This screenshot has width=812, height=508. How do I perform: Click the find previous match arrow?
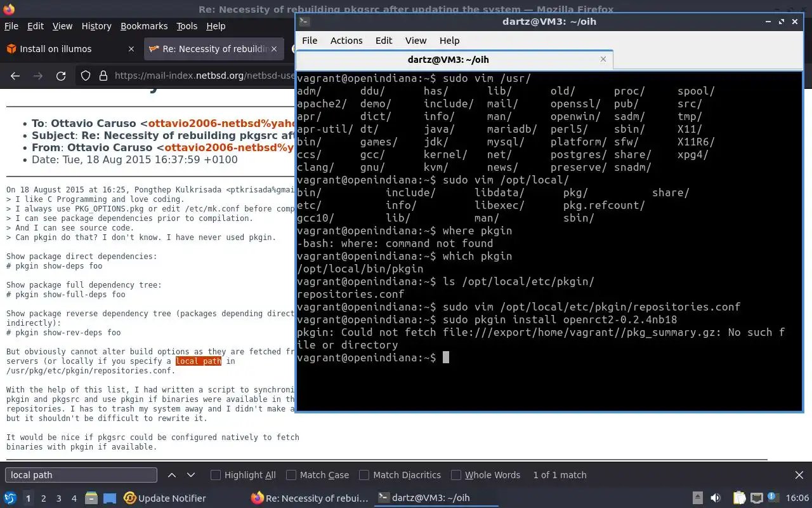pos(172,475)
